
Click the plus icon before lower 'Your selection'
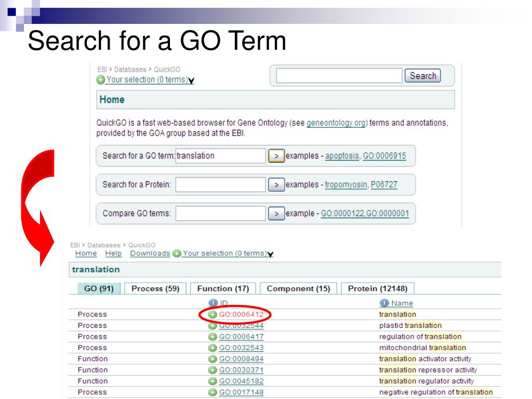click(x=177, y=254)
